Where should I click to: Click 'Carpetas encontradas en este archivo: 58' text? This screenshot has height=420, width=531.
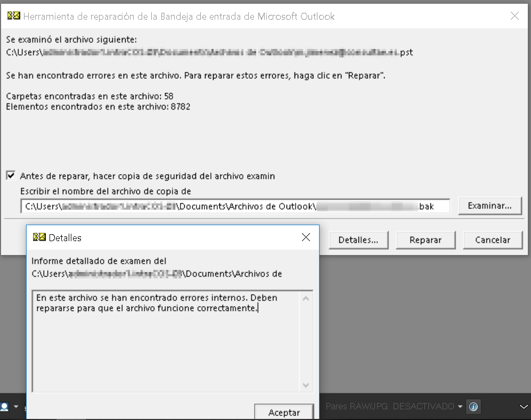click(89, 96)
